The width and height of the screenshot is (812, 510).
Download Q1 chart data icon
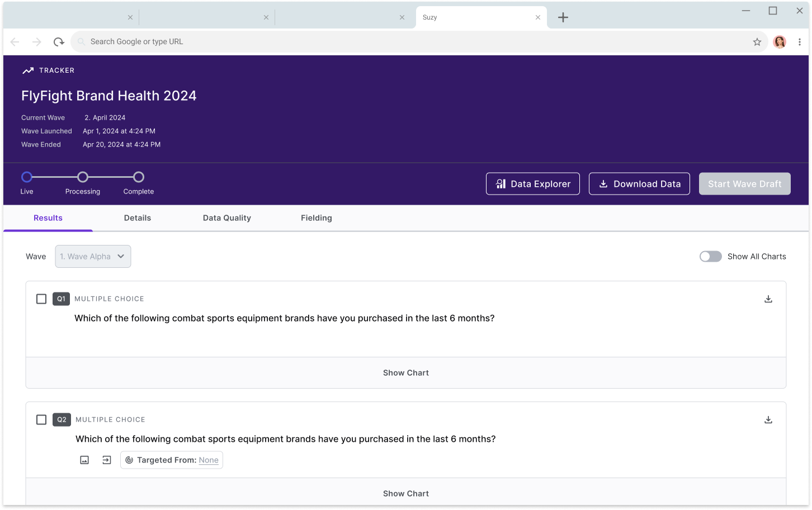click(x=768, y=299)
